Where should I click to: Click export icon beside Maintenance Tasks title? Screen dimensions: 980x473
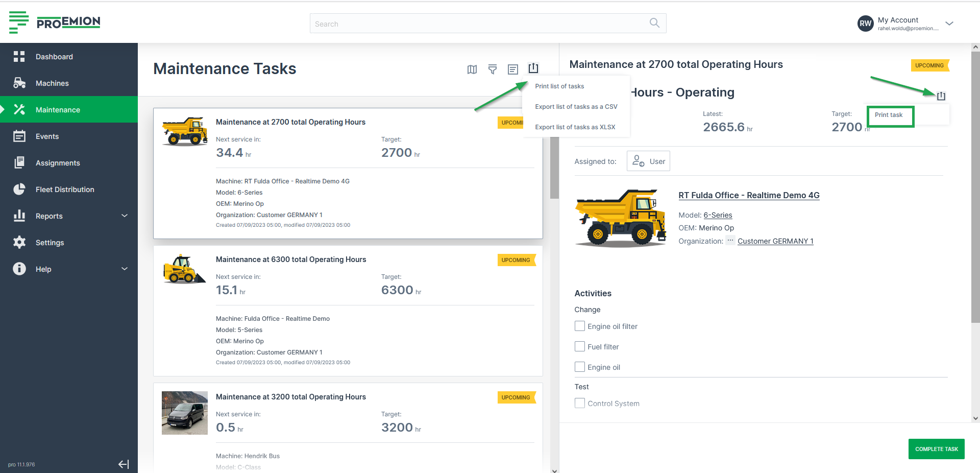533,68
